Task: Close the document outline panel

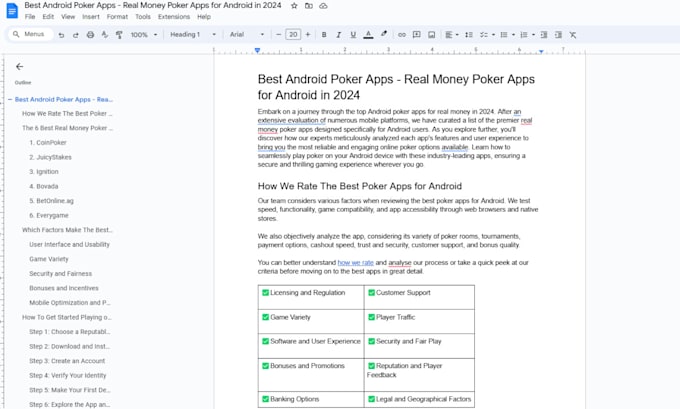Action: pos(19,66)
